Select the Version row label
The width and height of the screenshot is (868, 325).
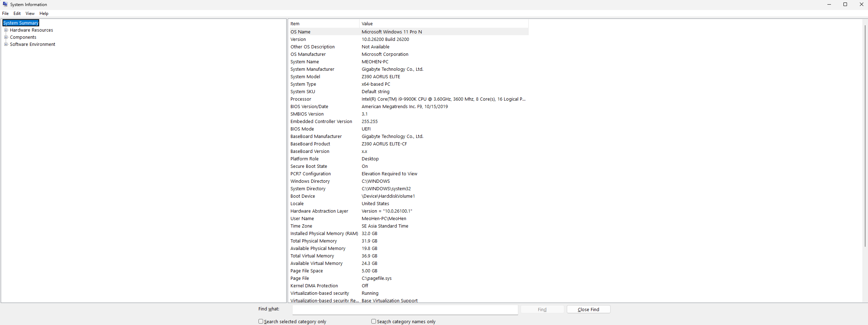[298, 39]
